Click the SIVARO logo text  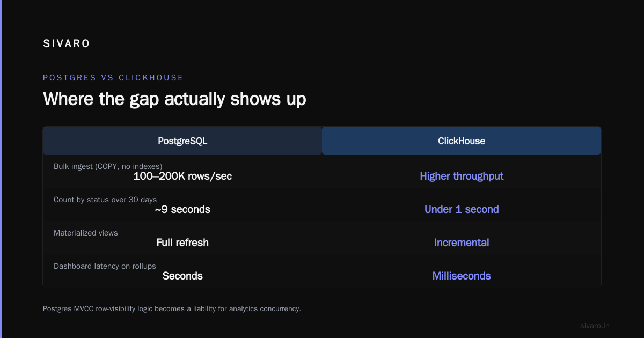[x=67, y=44]
